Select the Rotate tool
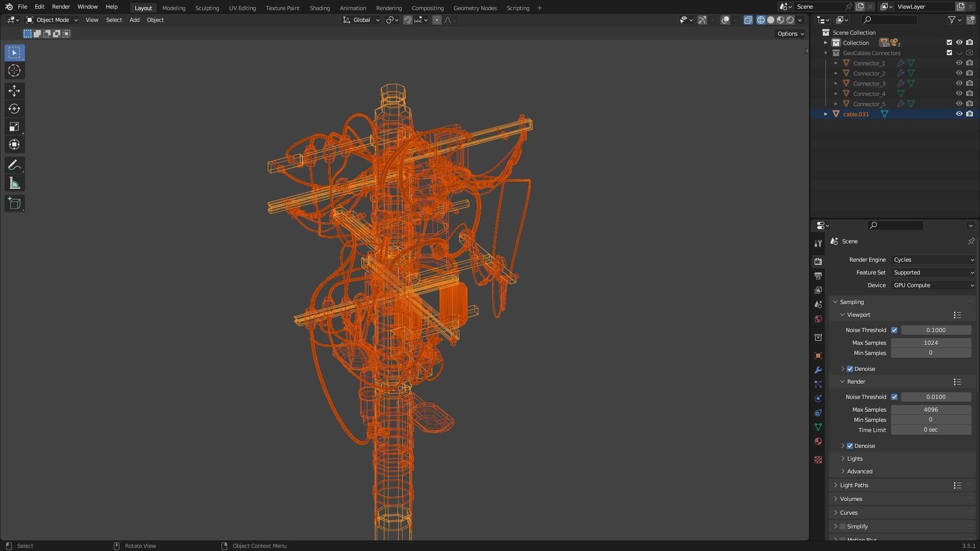Image resolution: width=980 pixels, height=551 pixels. [14, 109]
